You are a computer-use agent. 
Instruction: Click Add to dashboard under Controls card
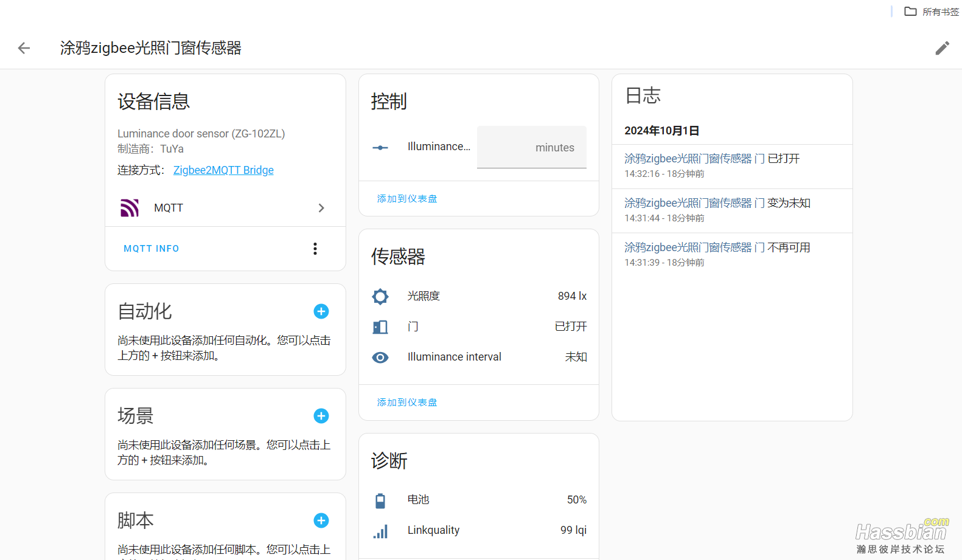[407, 199]
